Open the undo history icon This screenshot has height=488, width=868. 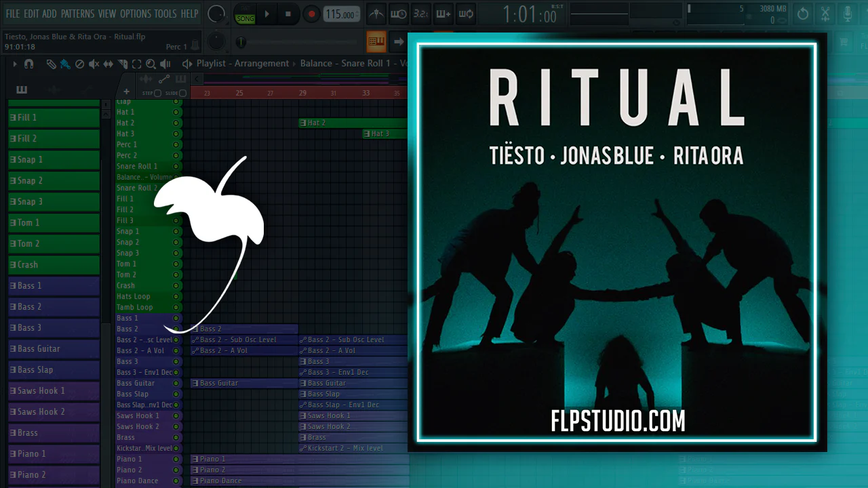(803, 14)
